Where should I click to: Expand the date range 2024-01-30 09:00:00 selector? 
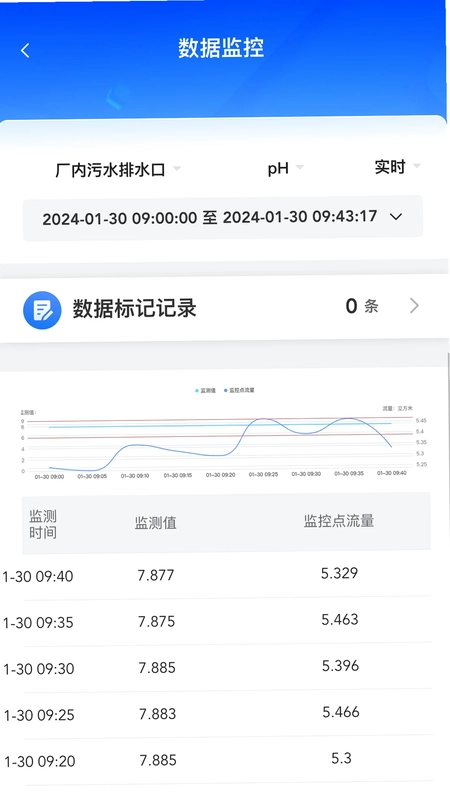coord(222,218)
